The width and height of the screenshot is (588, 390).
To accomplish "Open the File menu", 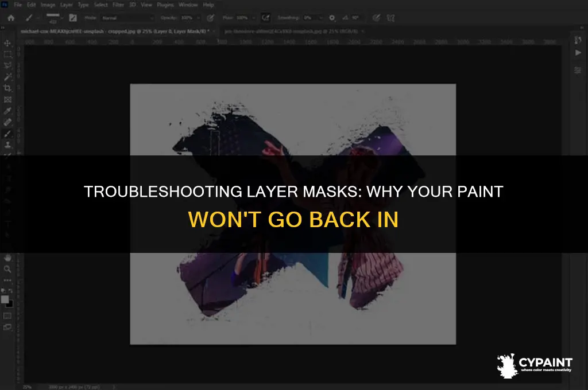I will click(x=18, y=5).
